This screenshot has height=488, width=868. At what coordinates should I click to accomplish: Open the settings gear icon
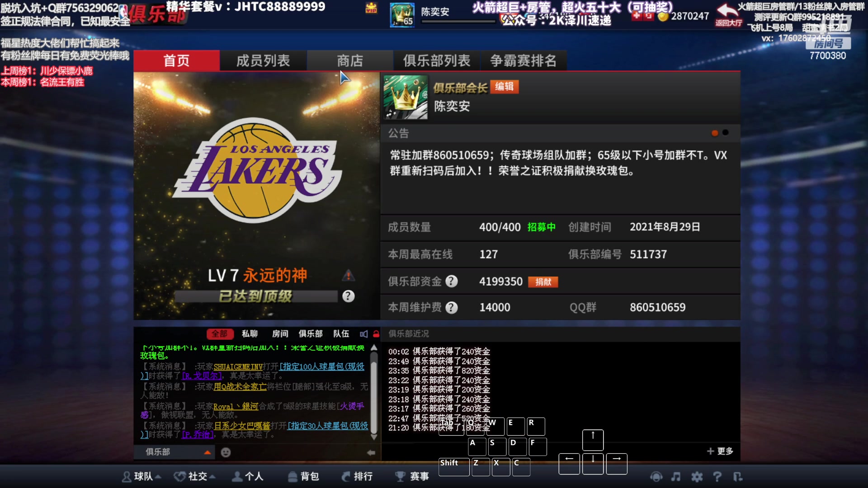click(697, 477)
